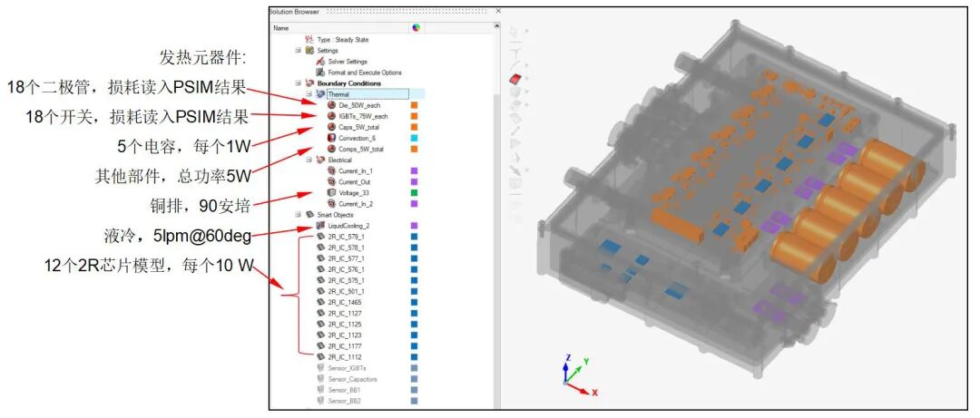Select the 2R_IC_578_1 item
Image resolution: width=980 pixels, height=418 pixels.
[x=347, y=248]
